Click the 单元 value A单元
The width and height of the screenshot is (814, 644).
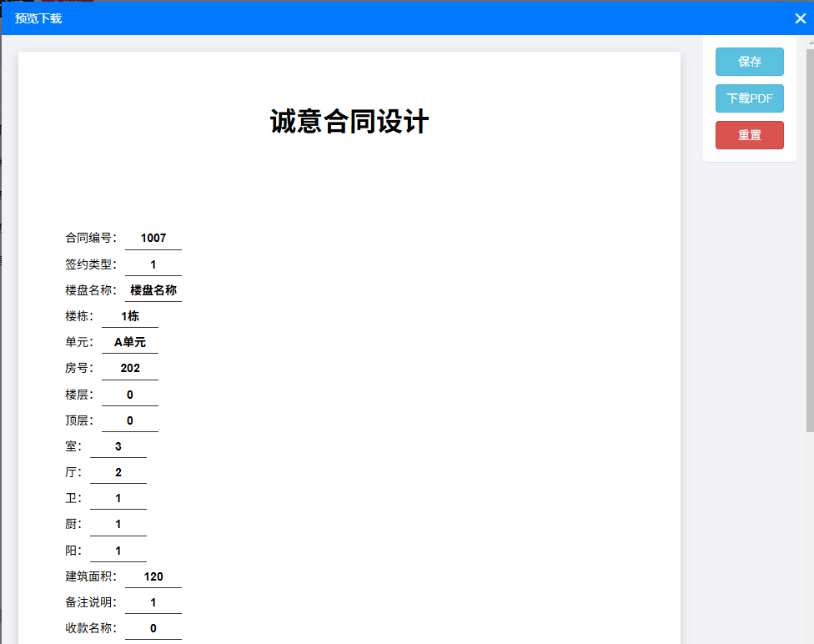pyautogui.click(x=130, y=342)
